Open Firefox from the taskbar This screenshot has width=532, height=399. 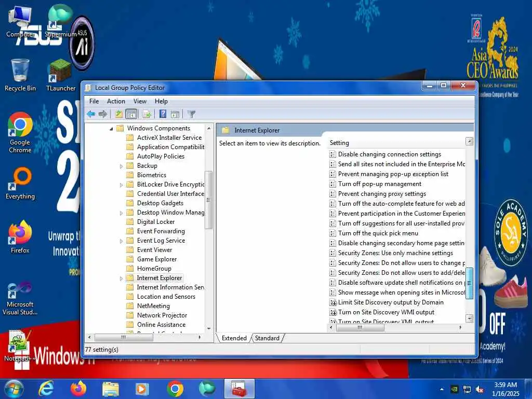[78, 389]
